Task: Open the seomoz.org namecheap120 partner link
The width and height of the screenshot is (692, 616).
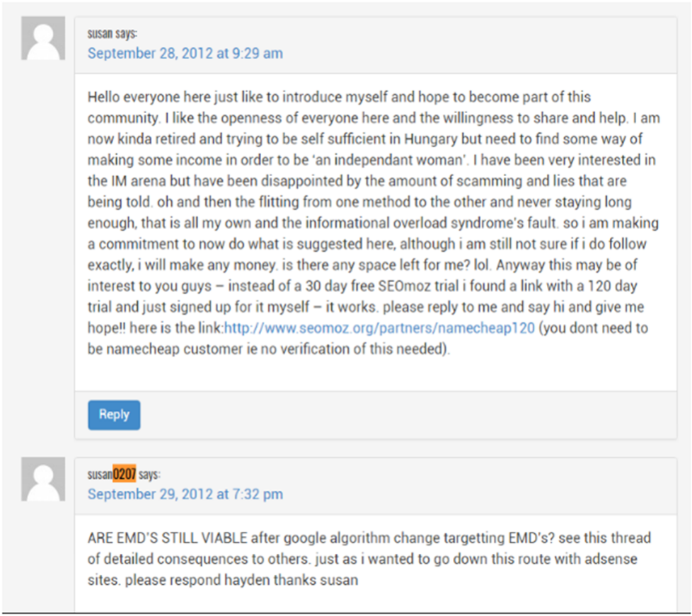Action: tap(379, 328)
